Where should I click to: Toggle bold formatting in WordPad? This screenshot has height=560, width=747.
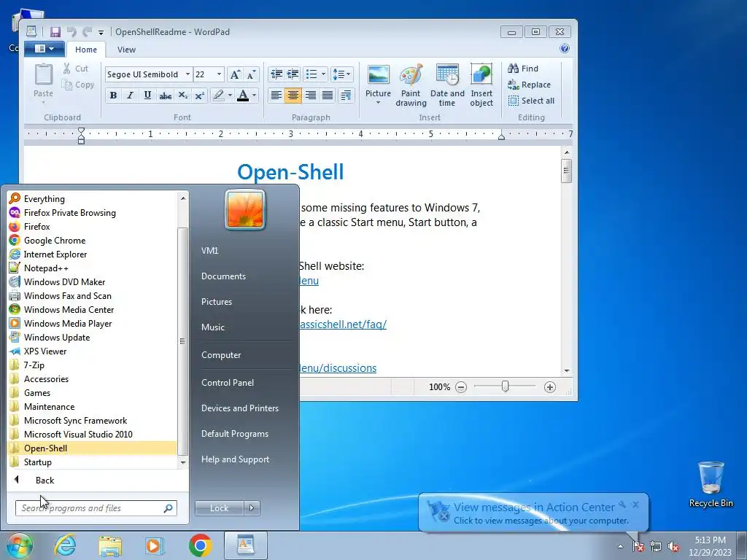(113, 96)
